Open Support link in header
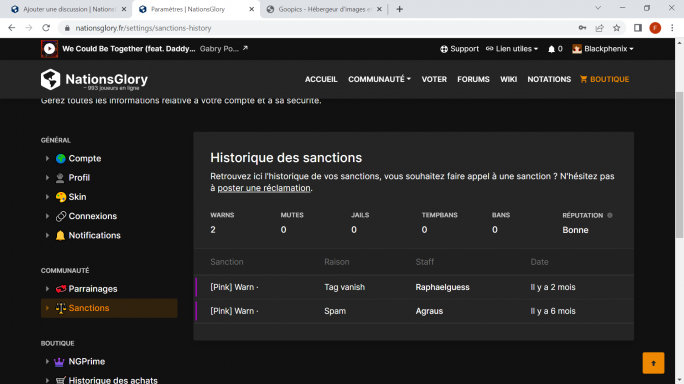The image size is (684, 384). (459, 49)
